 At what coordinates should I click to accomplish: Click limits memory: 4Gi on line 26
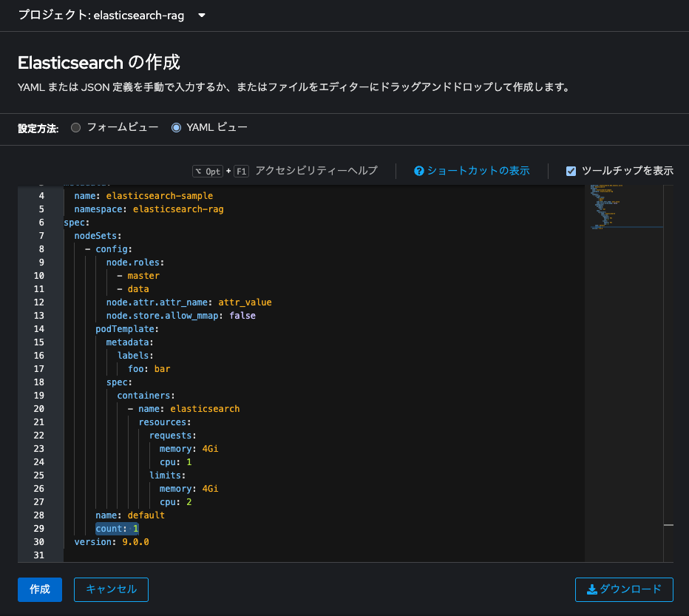pos(189,489)
